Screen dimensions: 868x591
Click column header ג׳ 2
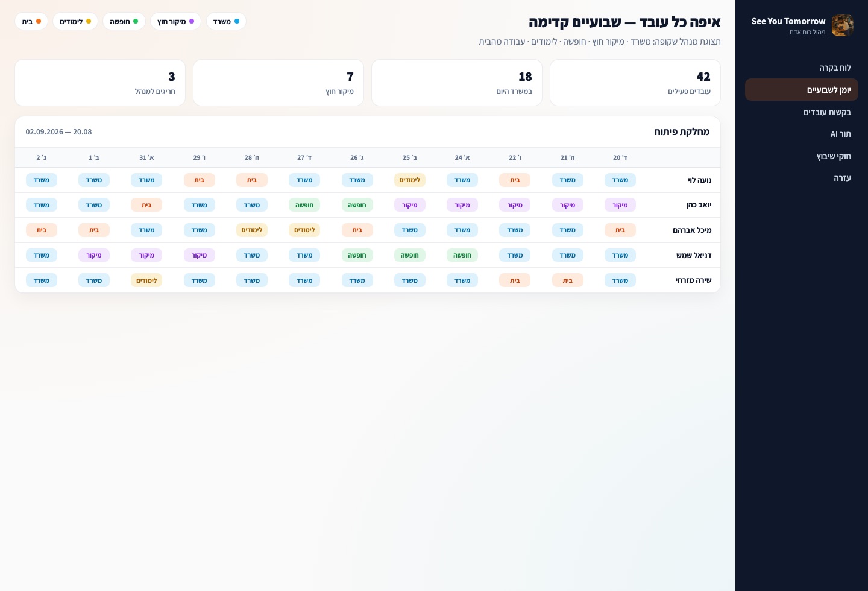42,157
